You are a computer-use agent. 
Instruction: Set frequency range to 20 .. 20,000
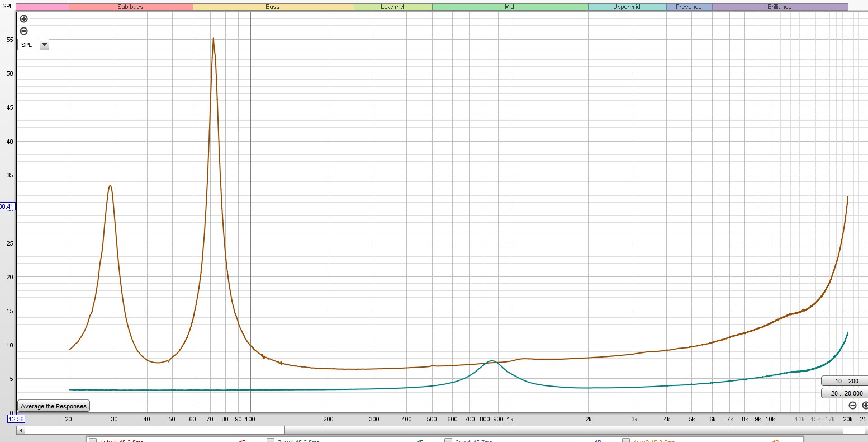click(845, 393)
